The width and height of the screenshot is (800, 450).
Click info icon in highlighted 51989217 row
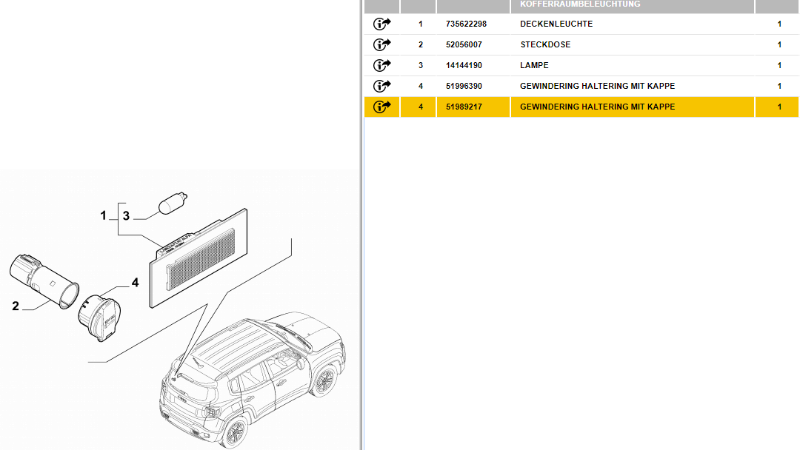pos(382,107)
